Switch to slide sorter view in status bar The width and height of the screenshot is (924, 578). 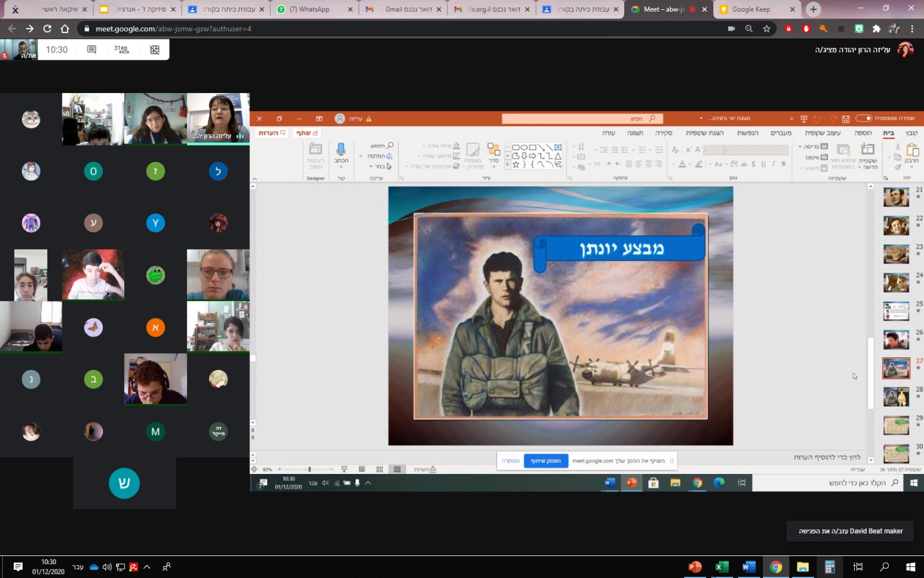pyautogui.click(x=379, y=469)
